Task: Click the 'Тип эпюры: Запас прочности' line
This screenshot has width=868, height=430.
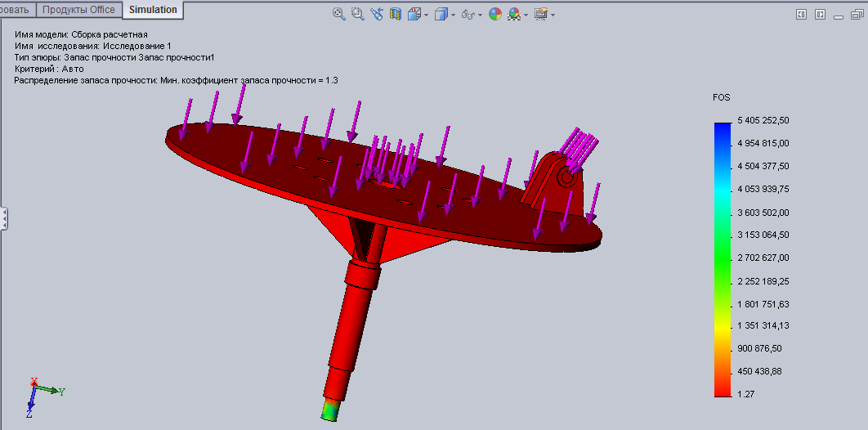Action: [x=114, y=57]
